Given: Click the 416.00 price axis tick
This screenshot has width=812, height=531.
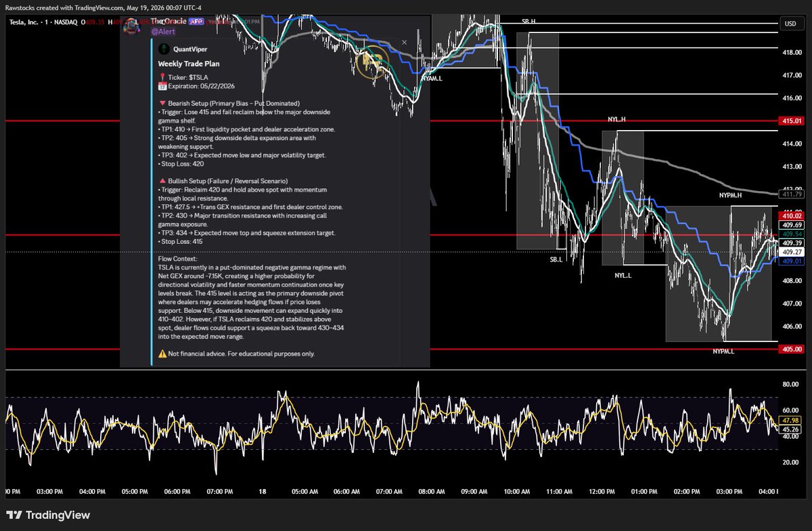Looking at the screenshot, I should tap(792, 98).
